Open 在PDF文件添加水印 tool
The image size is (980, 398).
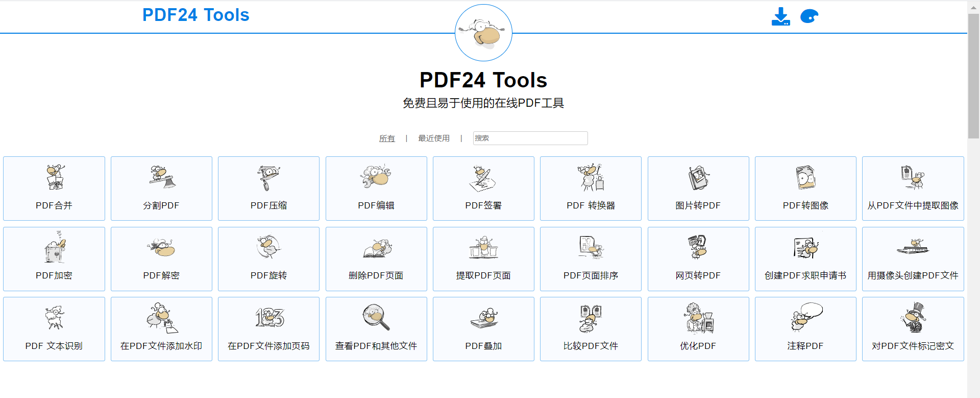(161, 329)
